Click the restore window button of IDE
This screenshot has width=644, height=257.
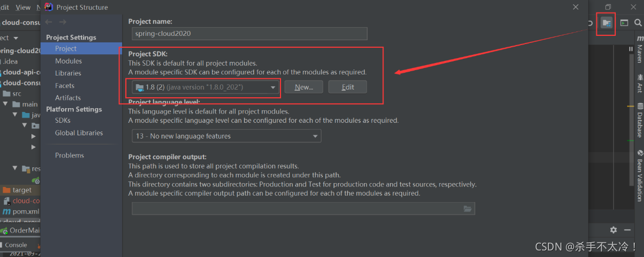pyautogui.click(x=608, y=7)
